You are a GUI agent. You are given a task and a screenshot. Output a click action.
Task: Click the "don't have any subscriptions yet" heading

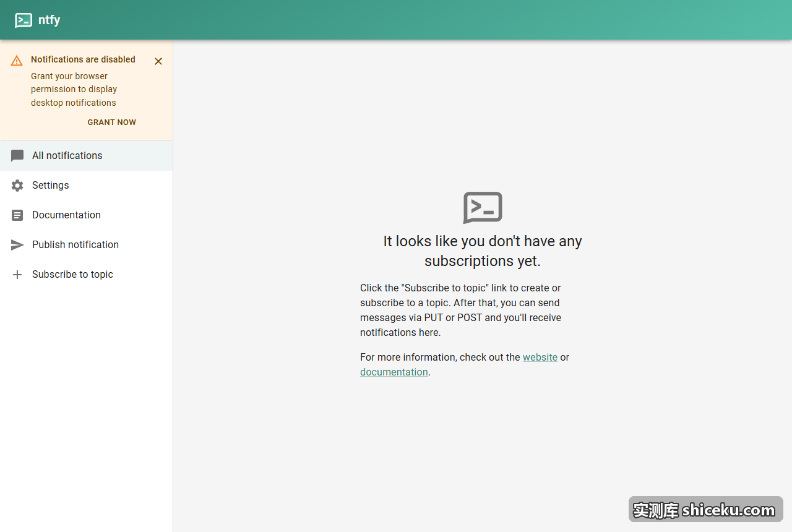coord(483,251)
